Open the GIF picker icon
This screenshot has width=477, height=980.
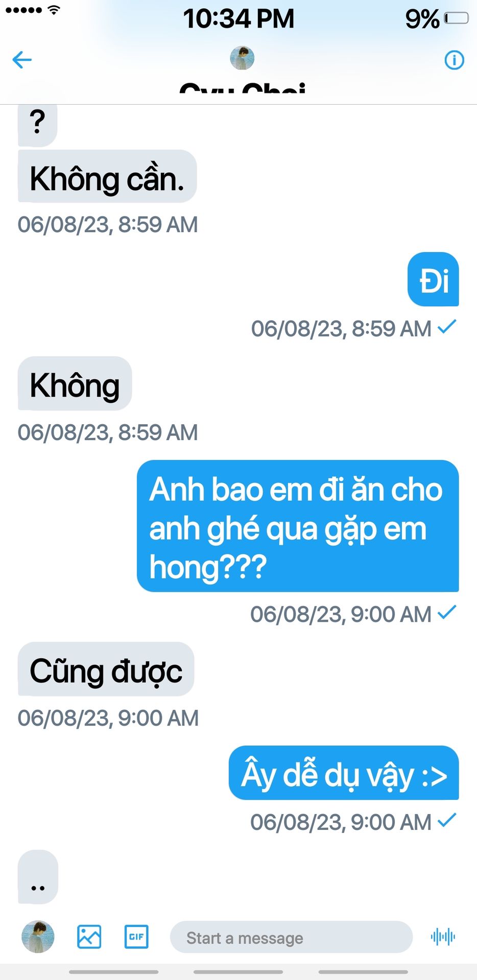tap(136, 937)
